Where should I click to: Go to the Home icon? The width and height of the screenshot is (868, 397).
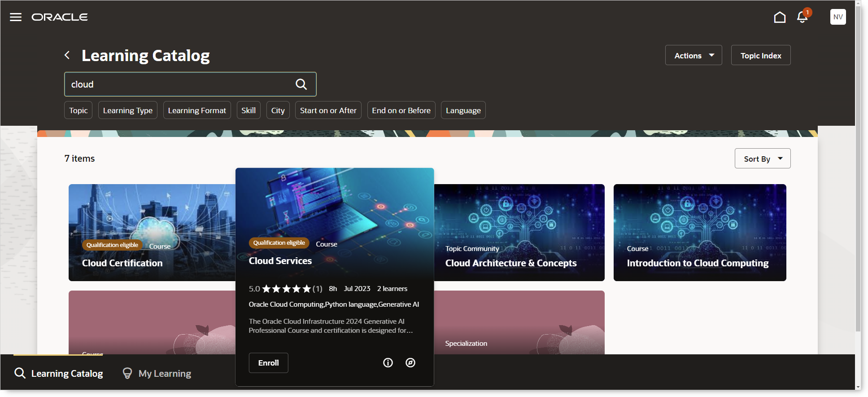click(x=780, y=17)
